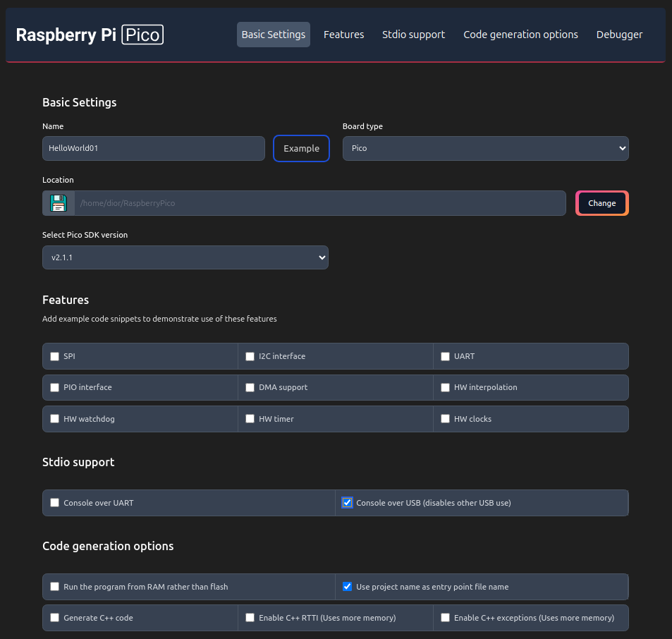Switch to the Features tab

click(343, 35)
